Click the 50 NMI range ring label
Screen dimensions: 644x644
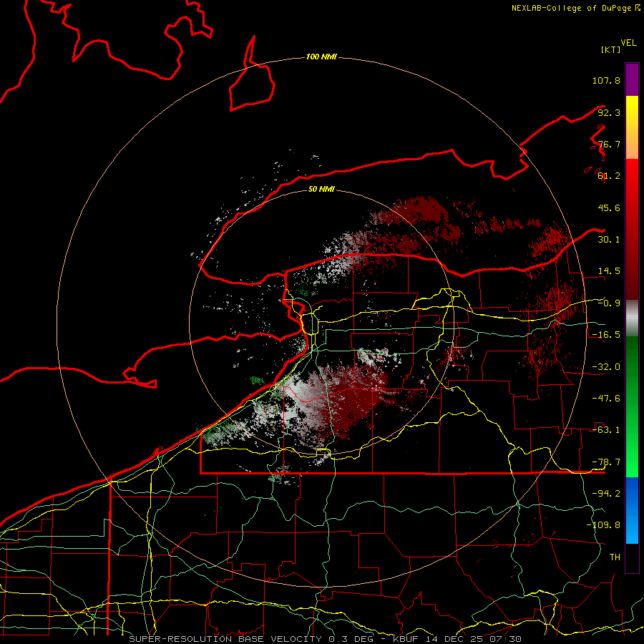tap(321, 189)
